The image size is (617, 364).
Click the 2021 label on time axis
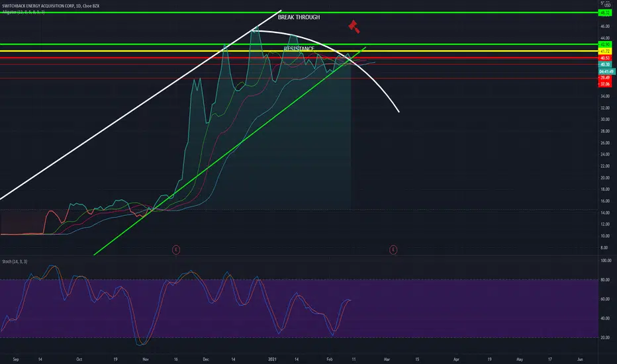coord(272,359)
